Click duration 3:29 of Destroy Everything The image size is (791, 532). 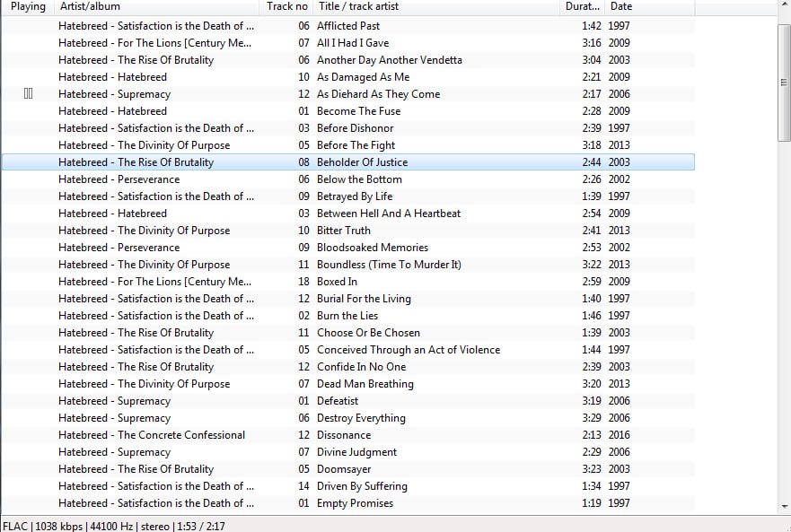[592, 418]
